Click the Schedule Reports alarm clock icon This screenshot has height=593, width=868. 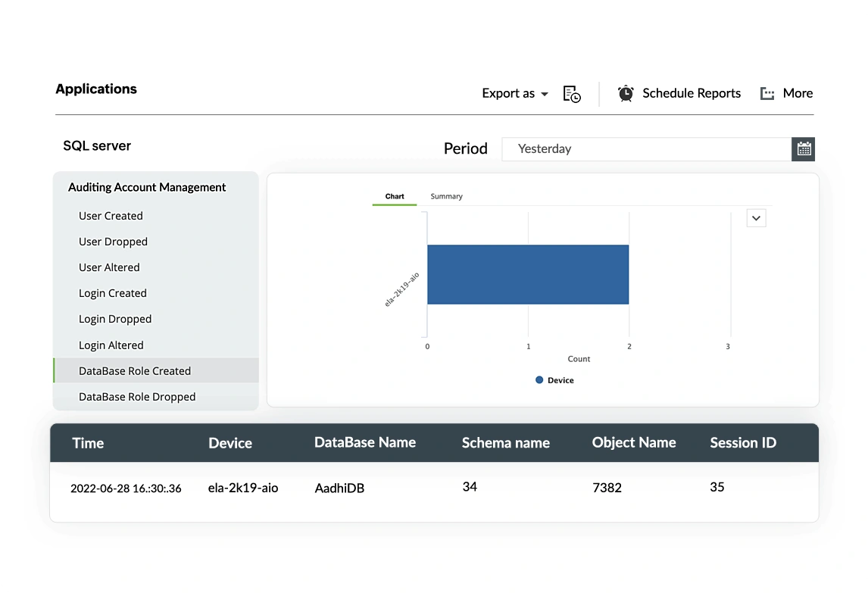(x=626, y=93)
